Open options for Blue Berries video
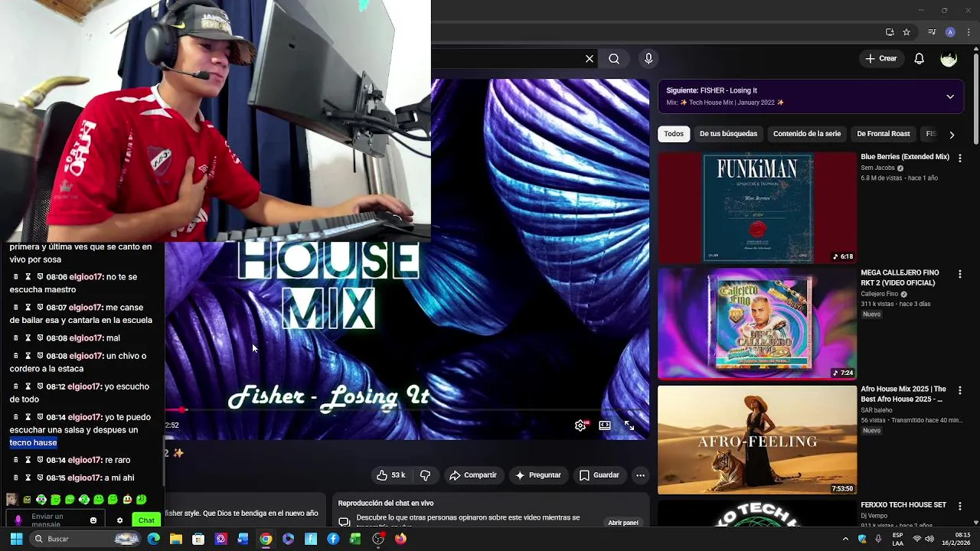 (960, 158)
